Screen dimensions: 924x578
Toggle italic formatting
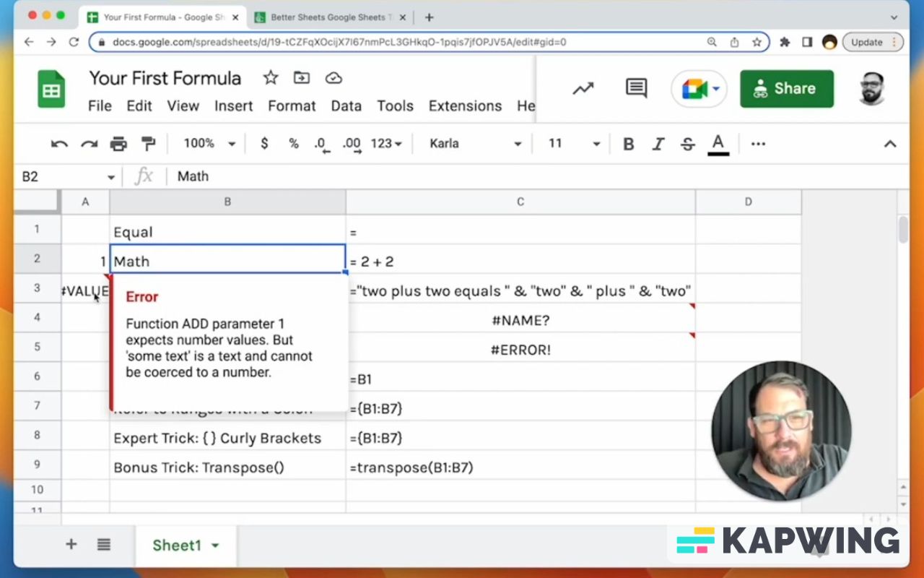(658, 144)
